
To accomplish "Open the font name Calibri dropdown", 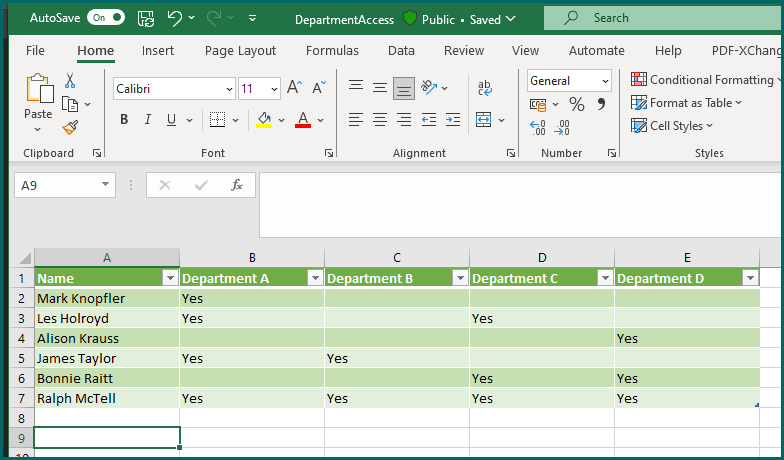I will point(229,89).
